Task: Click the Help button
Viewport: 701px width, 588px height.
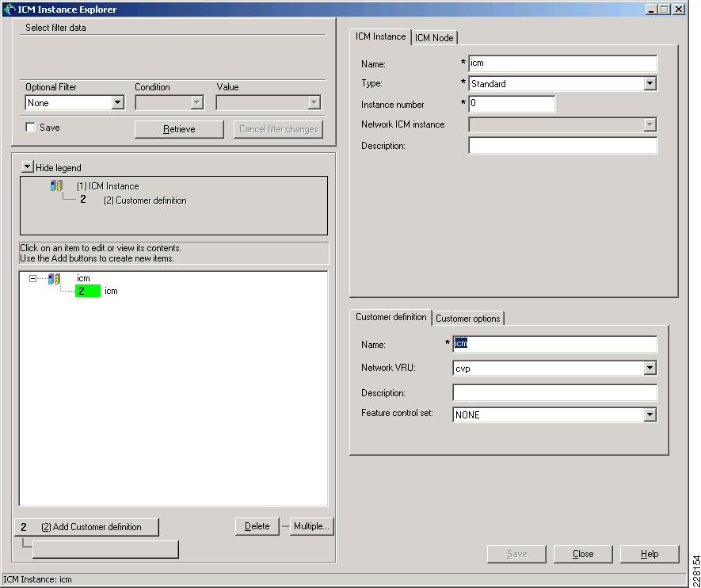Action: [650, 554]
